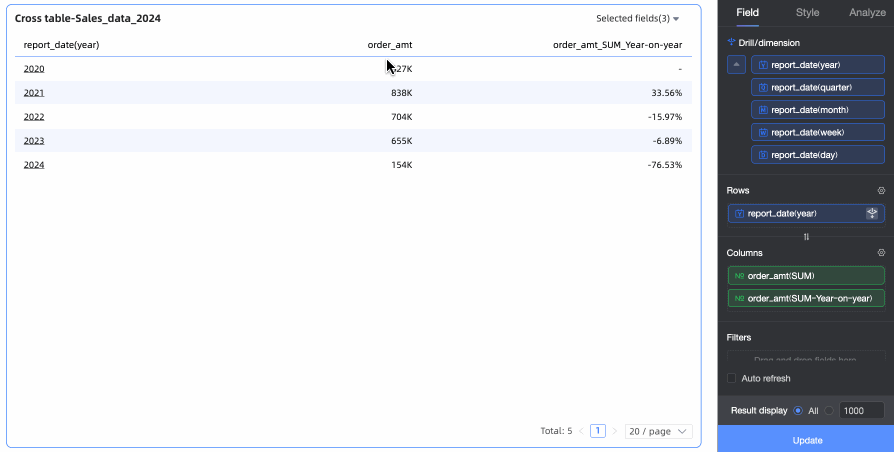
Task: Click the Cross table-Sales_data_2024 title
Action: (88, 18)
